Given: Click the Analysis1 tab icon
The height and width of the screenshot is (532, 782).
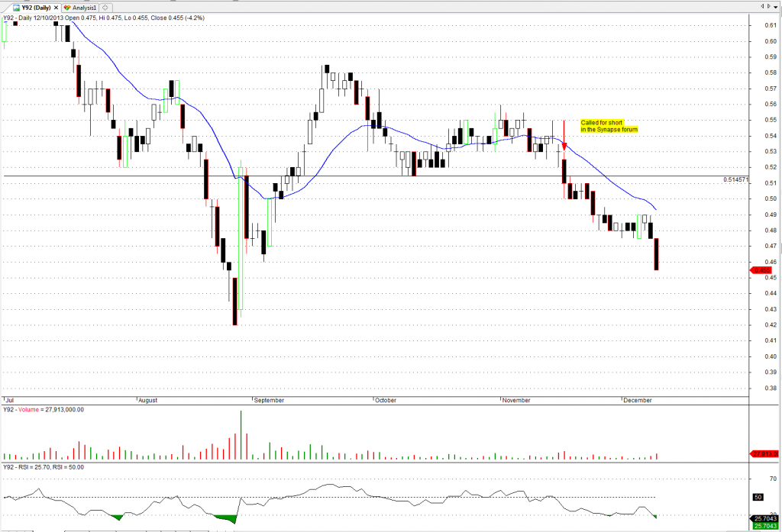Looking at the screenshot, I should [x=67, y=7].
